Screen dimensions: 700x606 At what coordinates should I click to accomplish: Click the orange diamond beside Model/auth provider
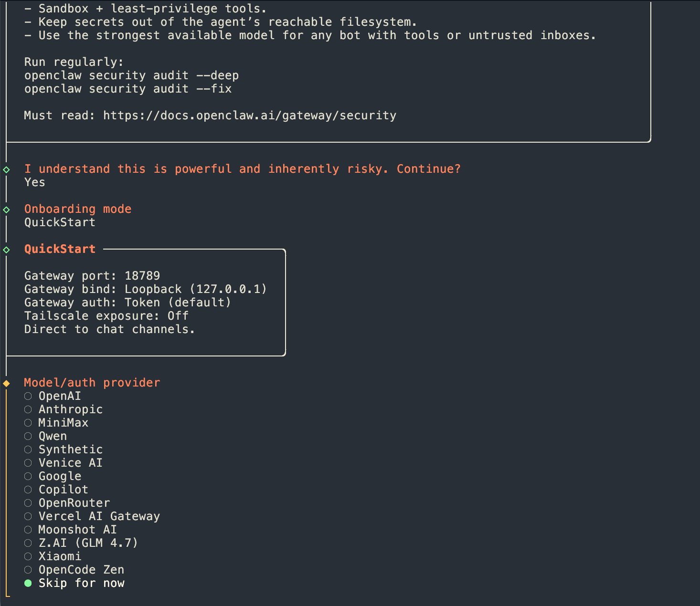pos(7,384)
